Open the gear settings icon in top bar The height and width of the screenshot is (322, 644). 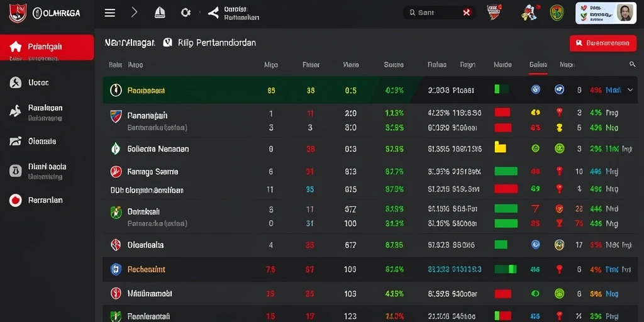coord(186,13)
